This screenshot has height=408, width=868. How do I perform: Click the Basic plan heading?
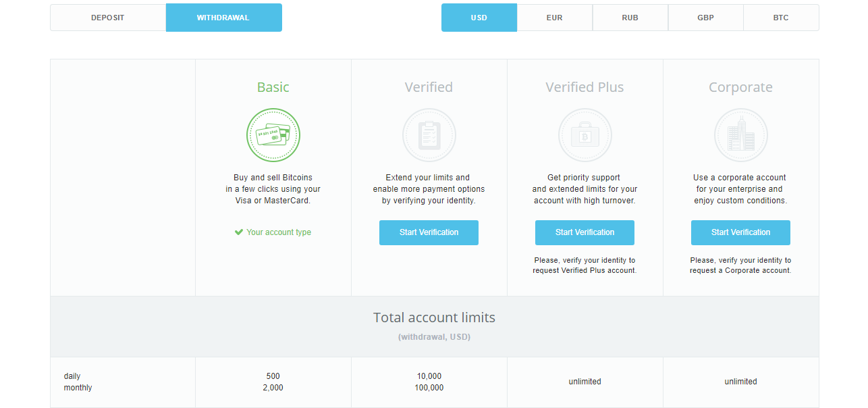click(x=273, y=87)
